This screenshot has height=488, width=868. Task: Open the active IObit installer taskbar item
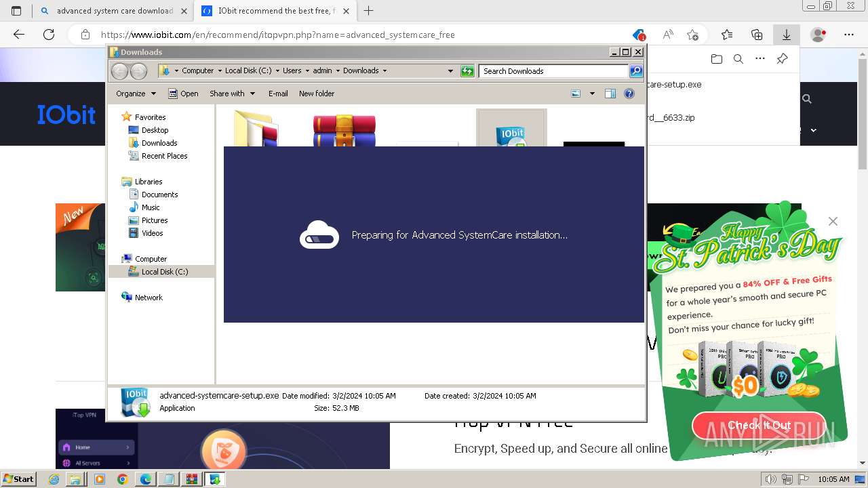click(216, 479)
